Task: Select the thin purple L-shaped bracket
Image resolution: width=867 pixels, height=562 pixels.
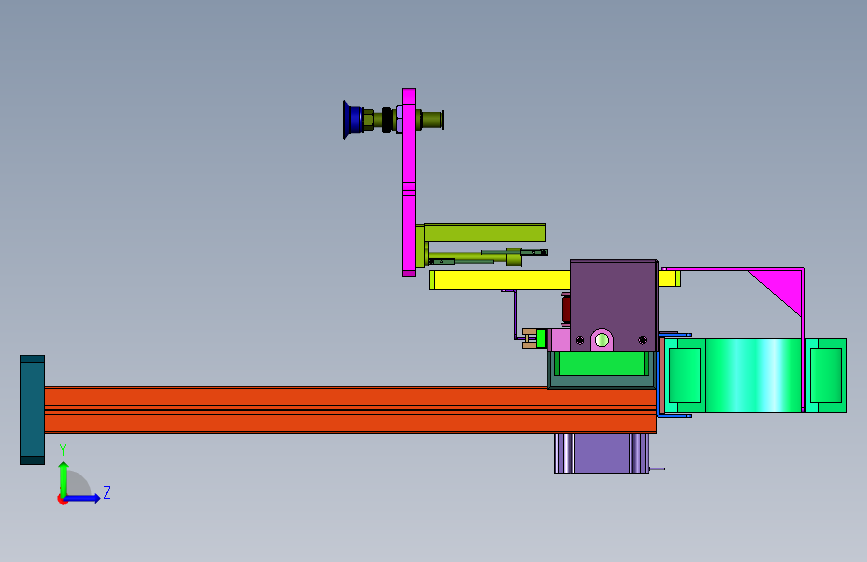Action: (514, 314)
